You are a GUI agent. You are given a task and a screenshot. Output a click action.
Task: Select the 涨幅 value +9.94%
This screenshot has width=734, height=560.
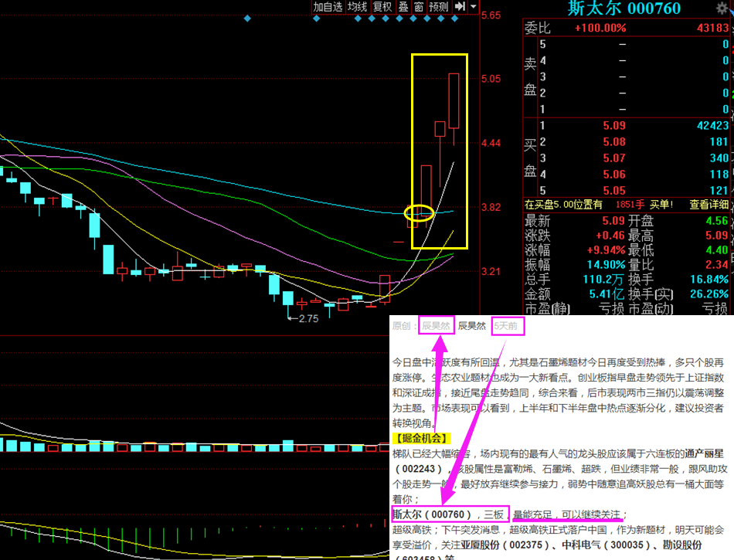607,250
